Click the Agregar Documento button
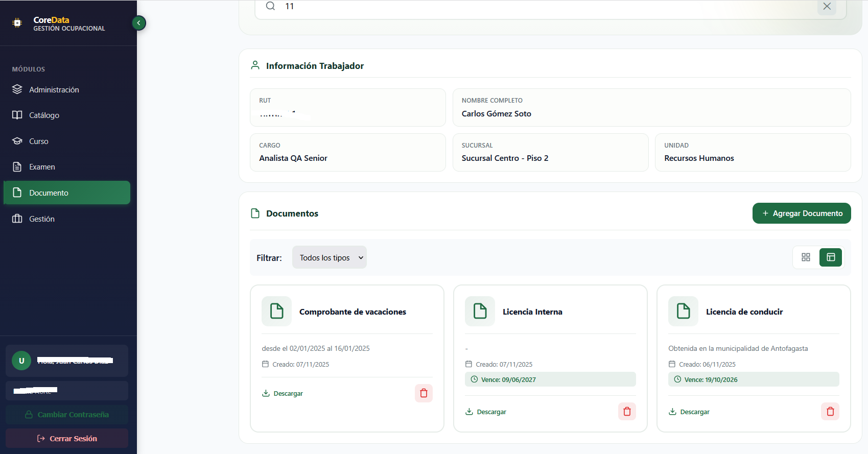Viewport: 868px width, 454px height. point(802,213)
